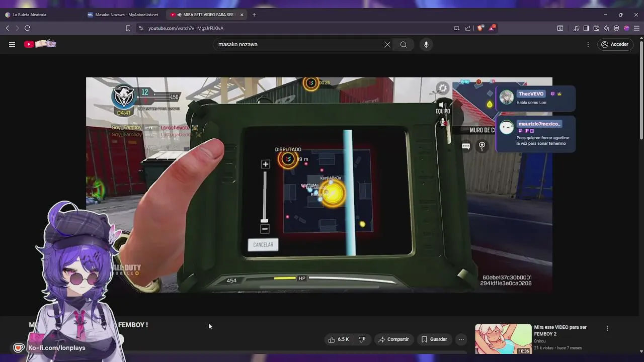Toggle the browser sidebar panel
This screenshot has height=362, width=644.
click(x=586, y=28)
